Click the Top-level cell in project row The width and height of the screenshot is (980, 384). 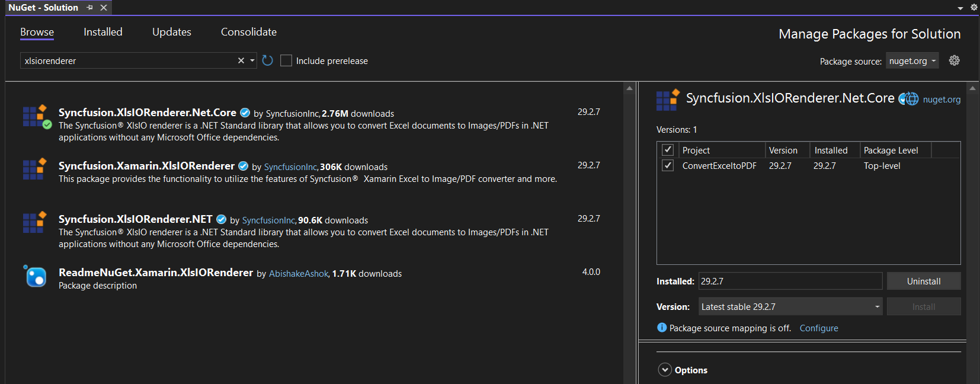pyautogui.click(x=882, y=165)
